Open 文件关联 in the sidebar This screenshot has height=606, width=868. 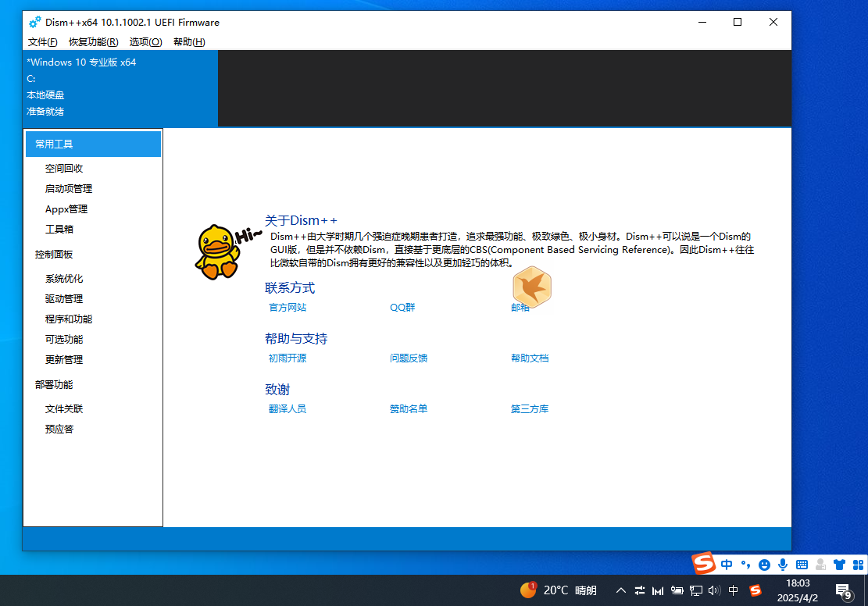[x=64, y=409]
